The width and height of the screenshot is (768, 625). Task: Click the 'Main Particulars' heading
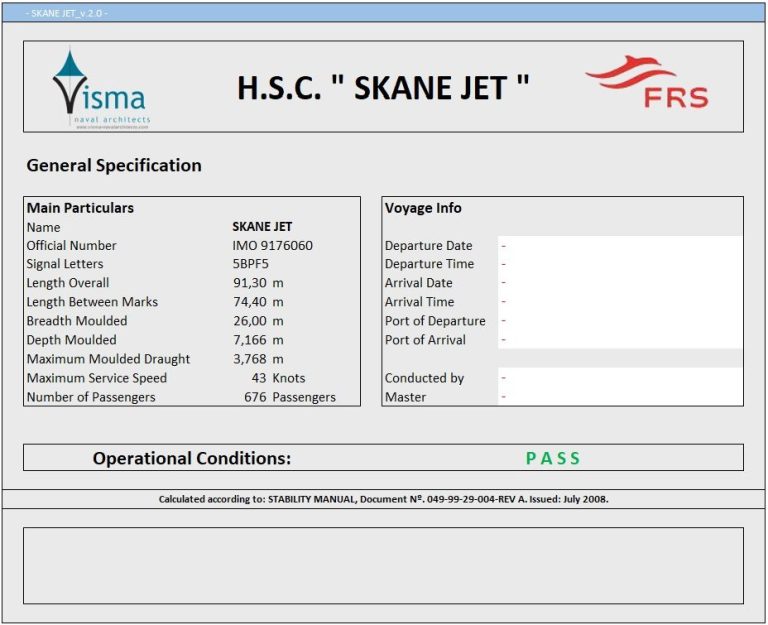pyautogui.click(x=80, y=208)
